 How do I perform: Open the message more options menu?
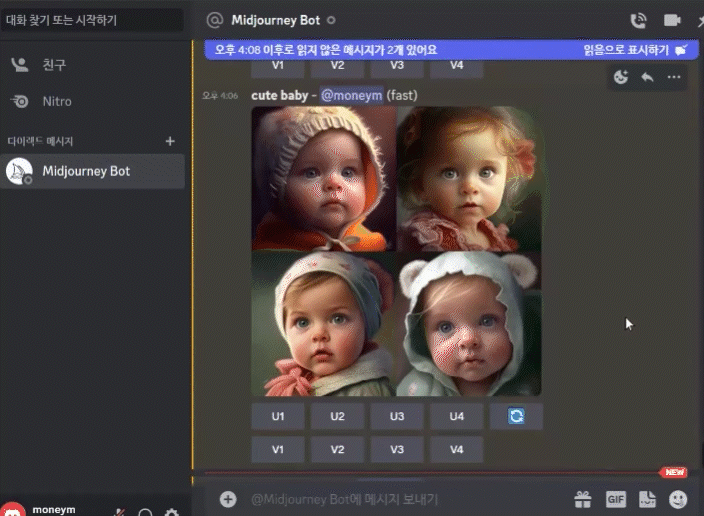[x=674, y=77]
